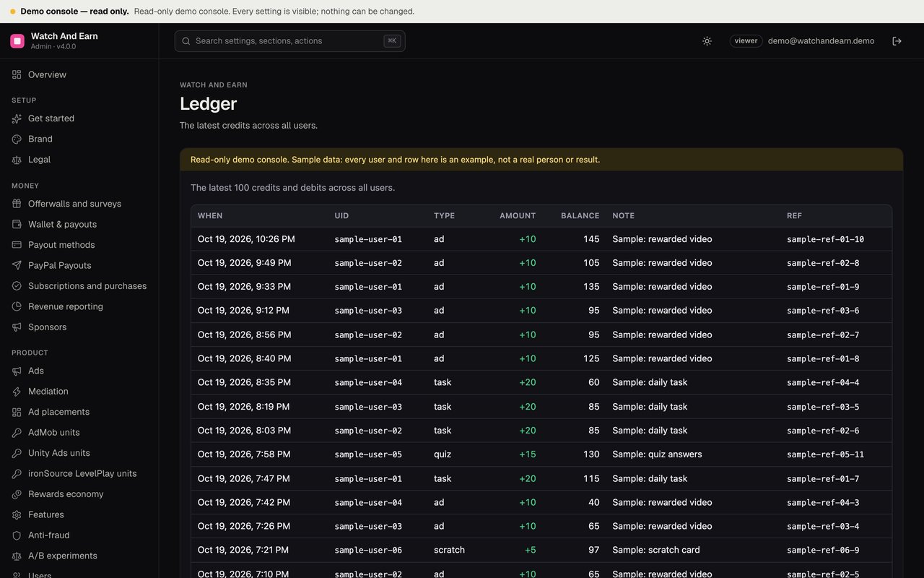Image resolution: width=924 pixels, height=578 pixels.
Task: Click the REF column header
Action: coord(794,216)
